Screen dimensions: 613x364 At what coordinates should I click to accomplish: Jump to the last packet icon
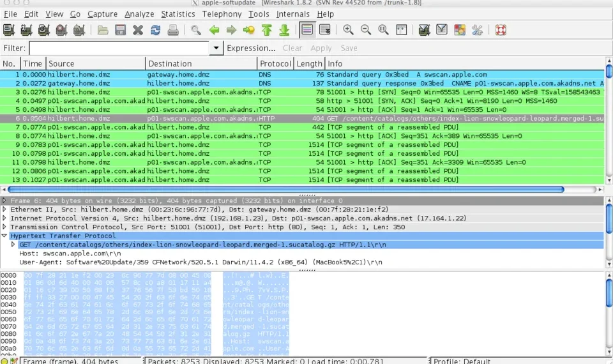click(284, 30)
